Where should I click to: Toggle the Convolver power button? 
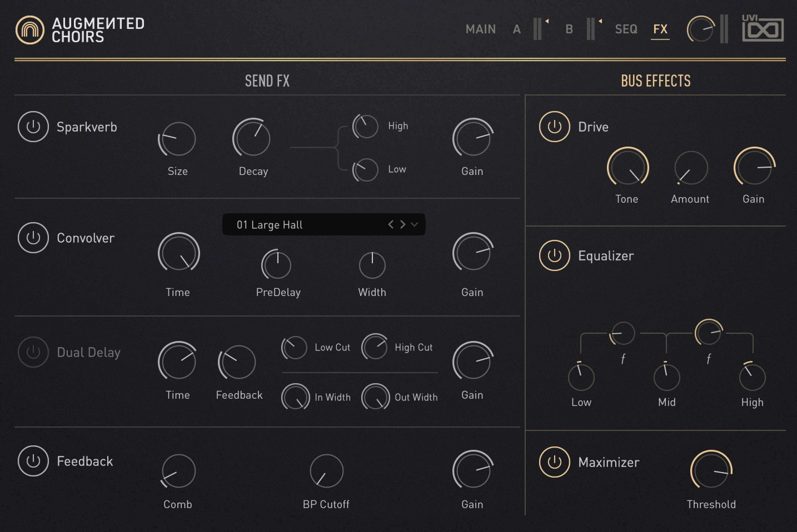click(x=33, y=237)
